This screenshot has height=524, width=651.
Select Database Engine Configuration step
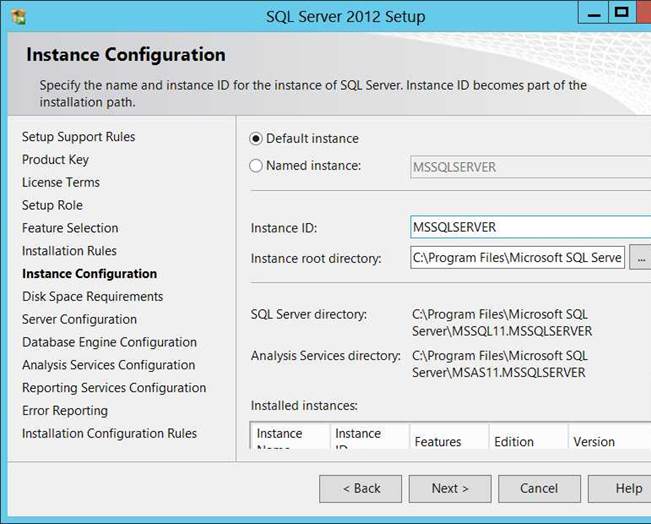[x=110, y=342]
